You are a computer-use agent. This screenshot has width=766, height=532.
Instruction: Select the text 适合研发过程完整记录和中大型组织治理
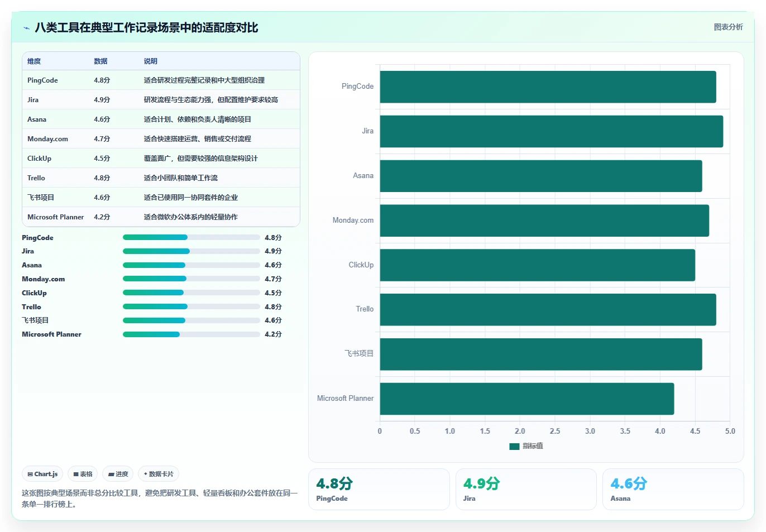coord(204,80)
